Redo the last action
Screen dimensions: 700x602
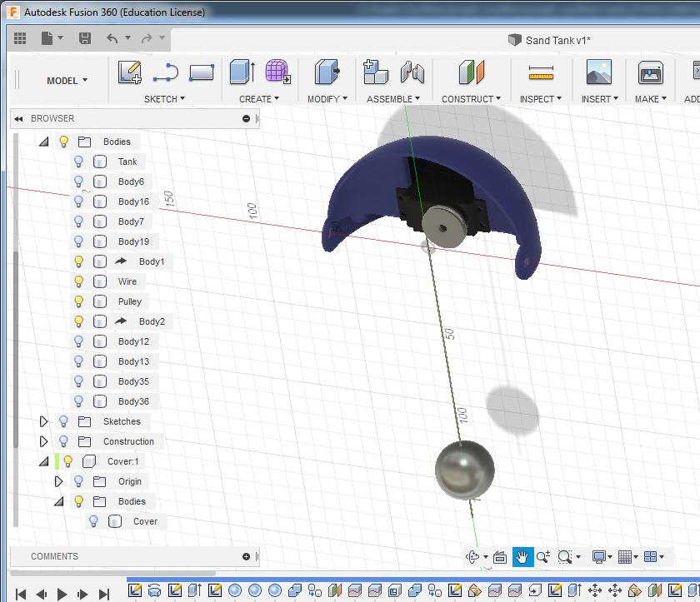point(147,38)
